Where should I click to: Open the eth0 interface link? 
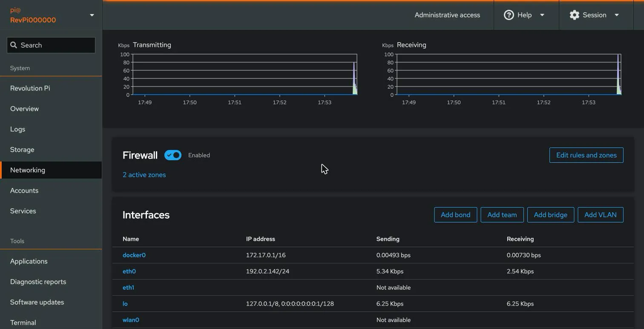tap(129, 271)
